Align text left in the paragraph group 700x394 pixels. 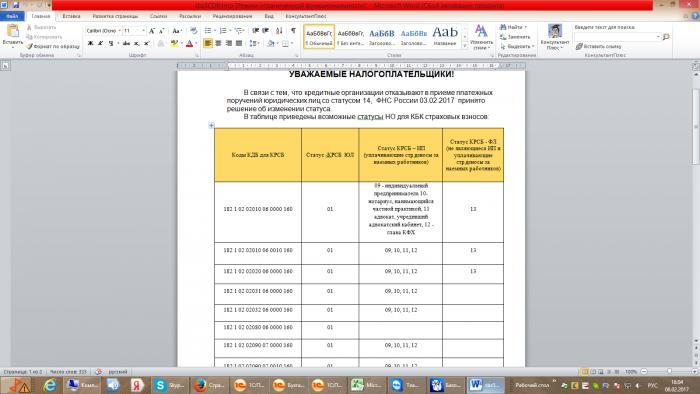tap(208, 43)
